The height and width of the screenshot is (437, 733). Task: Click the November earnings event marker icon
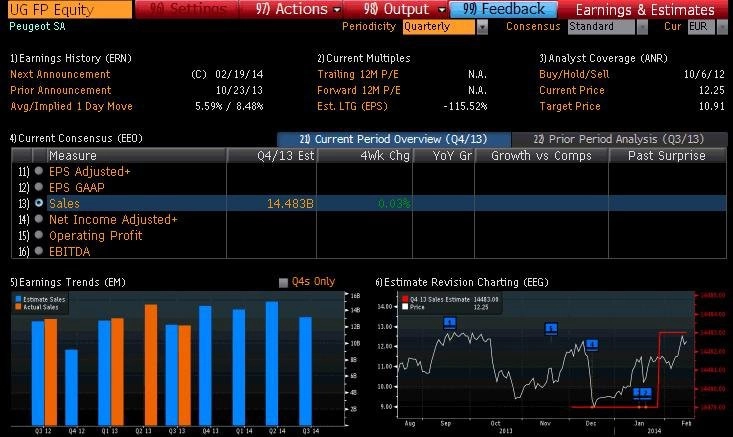click(551, 329)
